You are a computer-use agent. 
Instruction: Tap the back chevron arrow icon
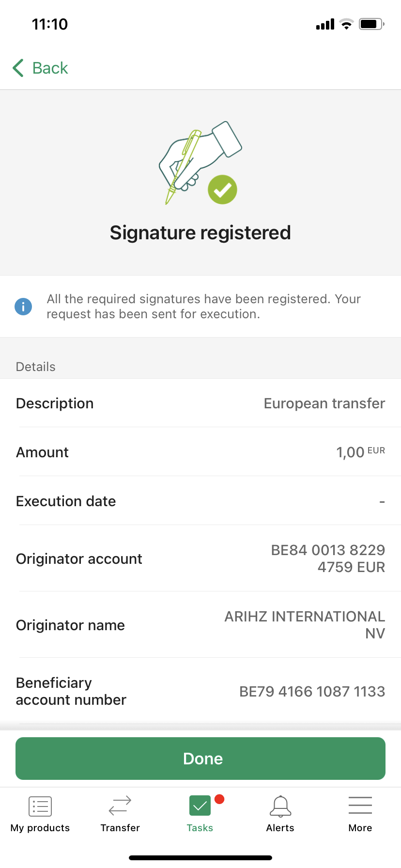tap(18, 68)
